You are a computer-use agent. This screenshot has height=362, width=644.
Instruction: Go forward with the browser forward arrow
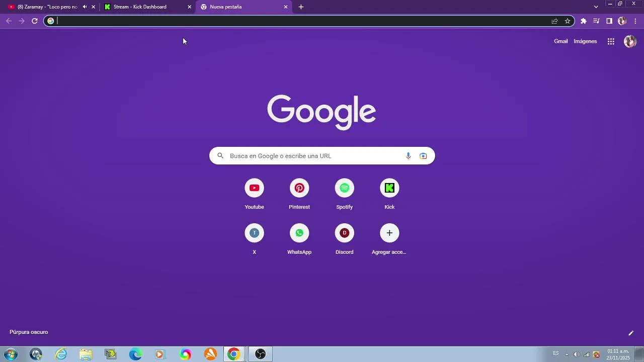coord(22,21)
